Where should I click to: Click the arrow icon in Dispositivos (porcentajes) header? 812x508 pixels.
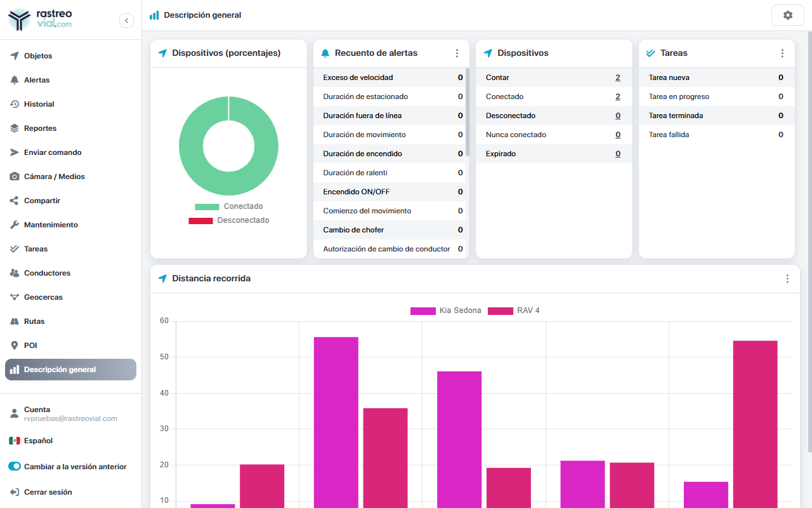pos(162,53)
